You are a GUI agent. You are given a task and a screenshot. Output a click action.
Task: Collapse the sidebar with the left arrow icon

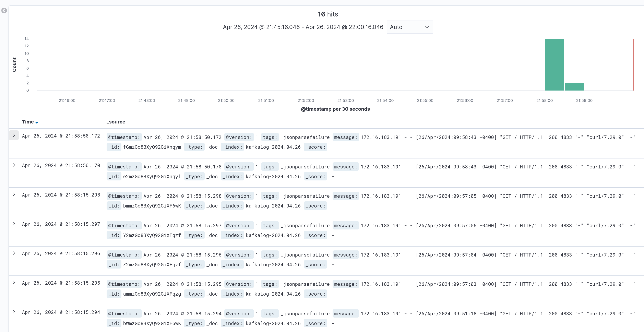point(4,11)
